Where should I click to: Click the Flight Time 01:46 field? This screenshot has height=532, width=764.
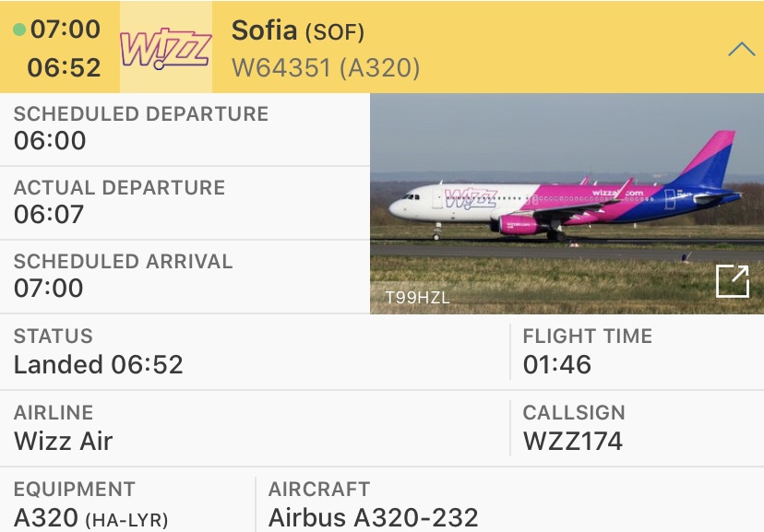pyautogui.click(x=587, y=352)
